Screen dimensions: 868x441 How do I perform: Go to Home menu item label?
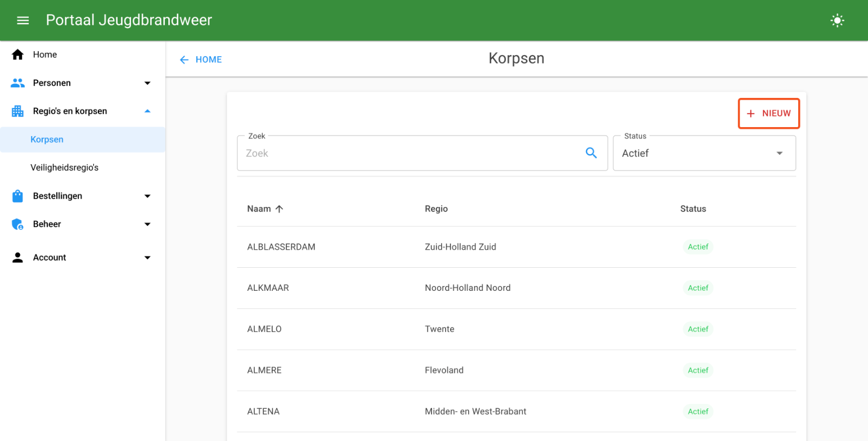coord(45,55)
